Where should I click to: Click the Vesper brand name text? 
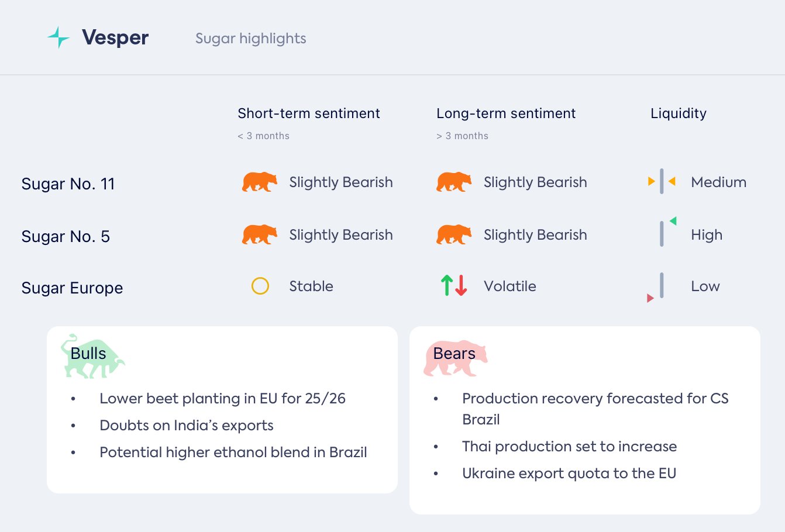point(115,38)
